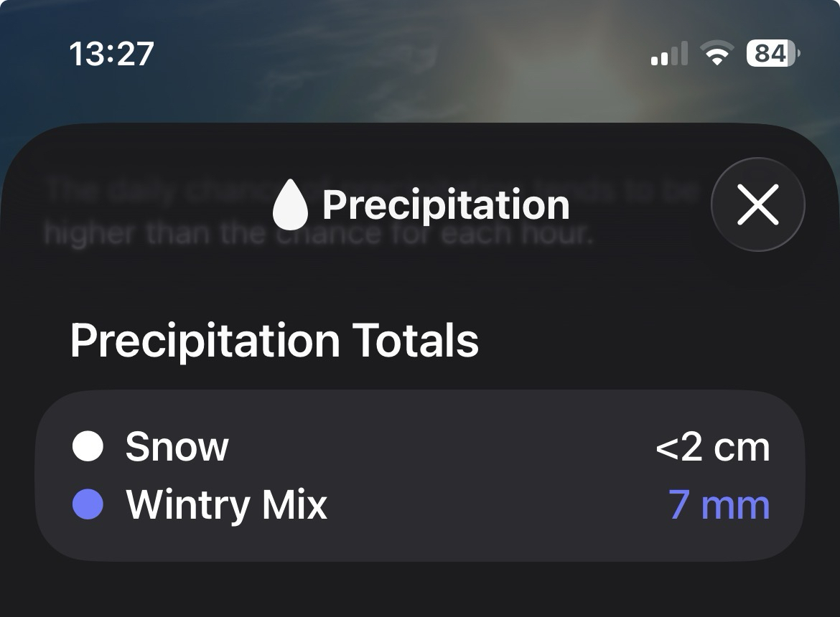Tap the <2 cm snow amount
Image resolution: width=840 pixels, height=617 pixels.
(x=712, y=446)
